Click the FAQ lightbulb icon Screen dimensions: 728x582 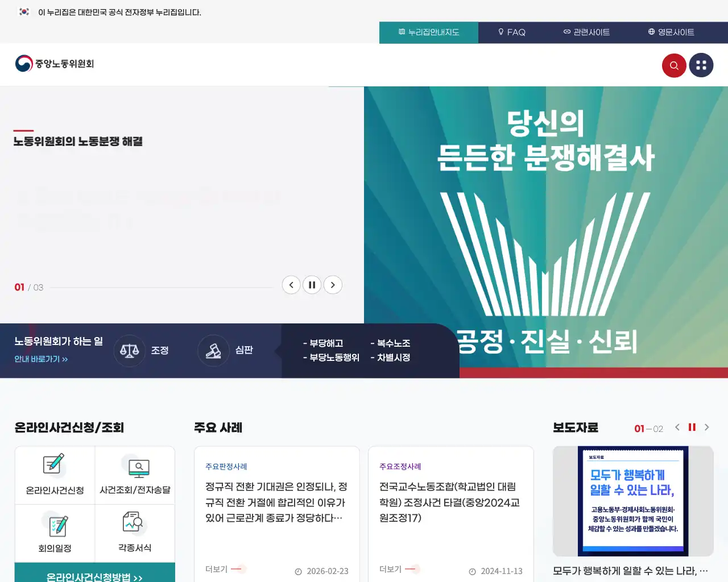click(x=501, y=32)
